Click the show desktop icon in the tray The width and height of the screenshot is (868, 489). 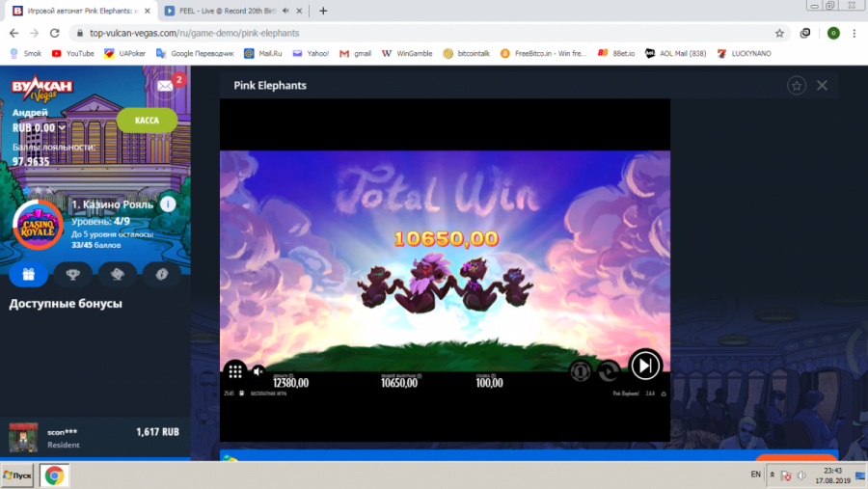(860, 475)
